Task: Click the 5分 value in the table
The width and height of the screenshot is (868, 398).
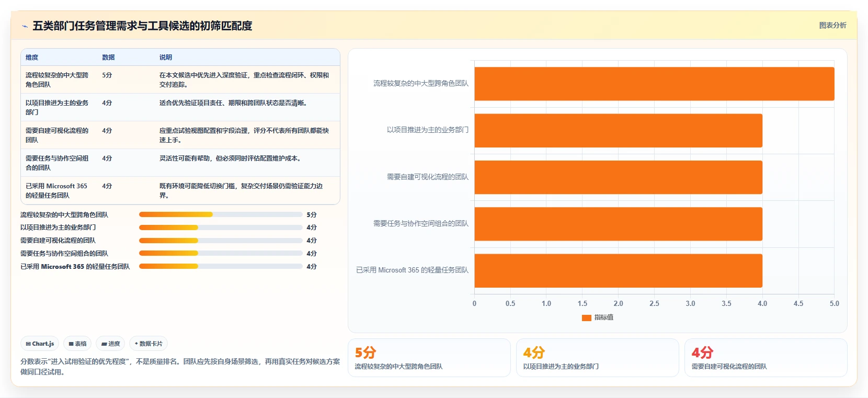Action: pos(107,75)
